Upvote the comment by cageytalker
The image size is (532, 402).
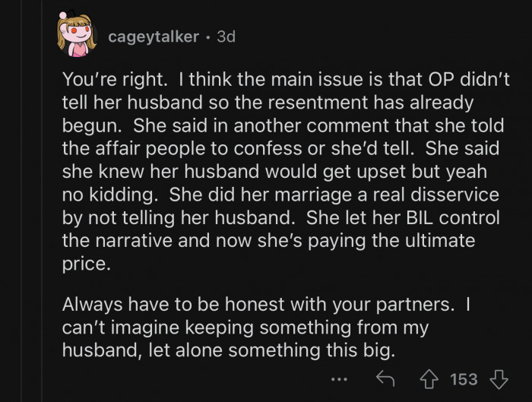tap(429, 378)
